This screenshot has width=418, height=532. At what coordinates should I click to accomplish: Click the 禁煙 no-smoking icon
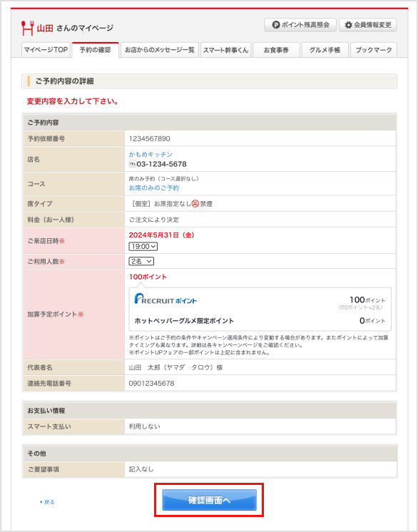point(195,203)
